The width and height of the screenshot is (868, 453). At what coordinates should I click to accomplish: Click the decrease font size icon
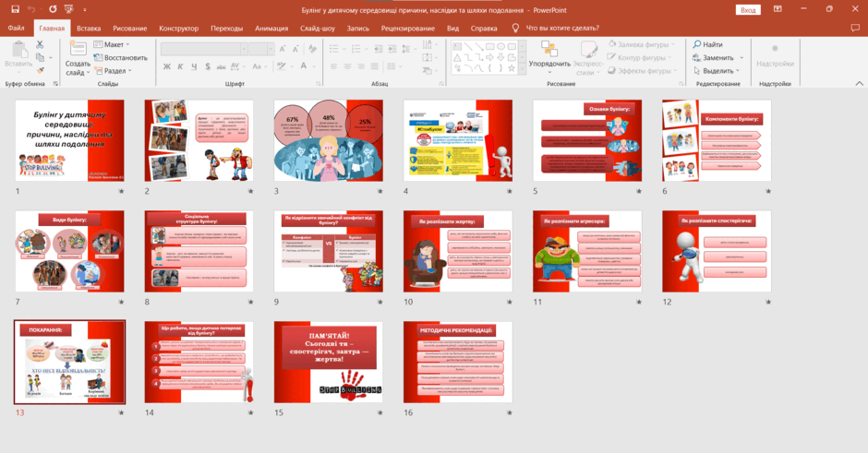(x=295, y=49)
